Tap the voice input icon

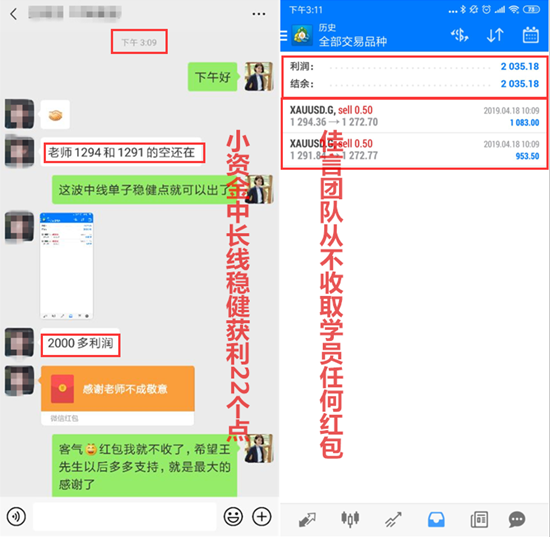[x=16, y=517]
